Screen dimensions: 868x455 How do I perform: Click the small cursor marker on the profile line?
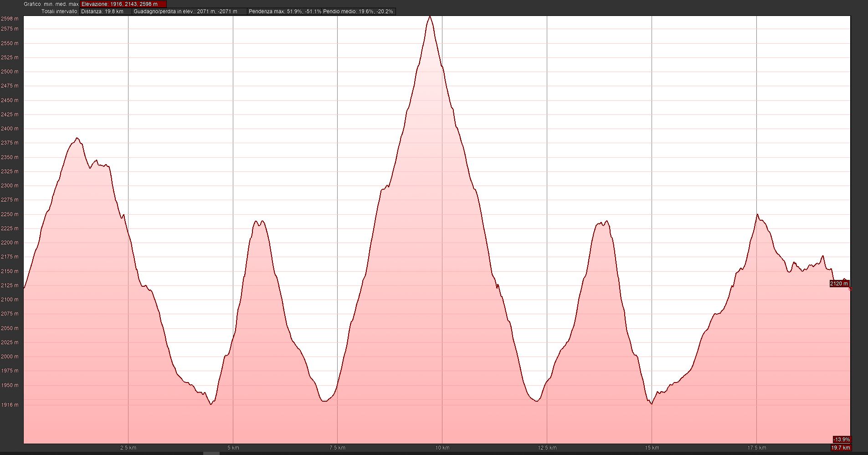pyautogui.click(x=850, y=289)
